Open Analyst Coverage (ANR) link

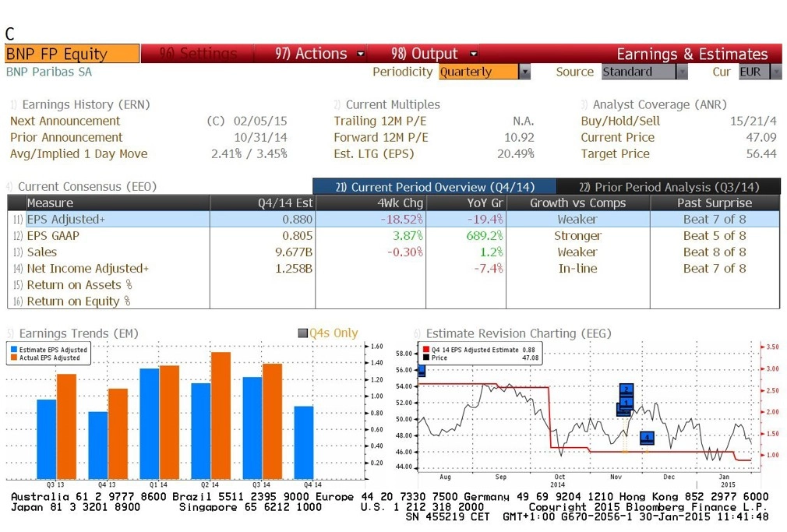[659, 104]
